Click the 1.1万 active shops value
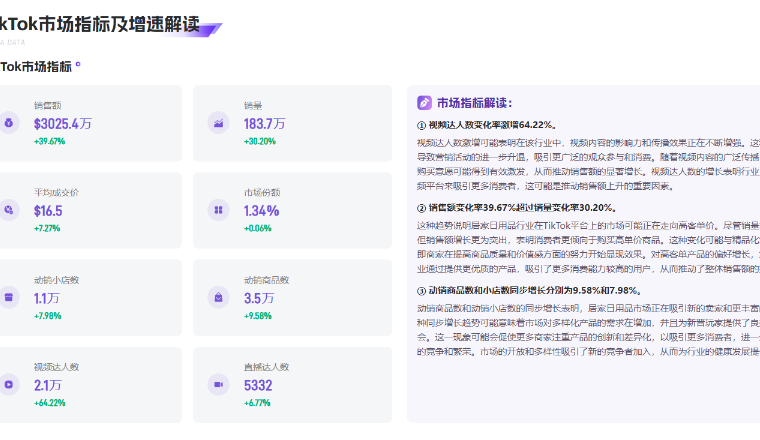This screenshot has height=440, width=760. click(x=47, y=298)
